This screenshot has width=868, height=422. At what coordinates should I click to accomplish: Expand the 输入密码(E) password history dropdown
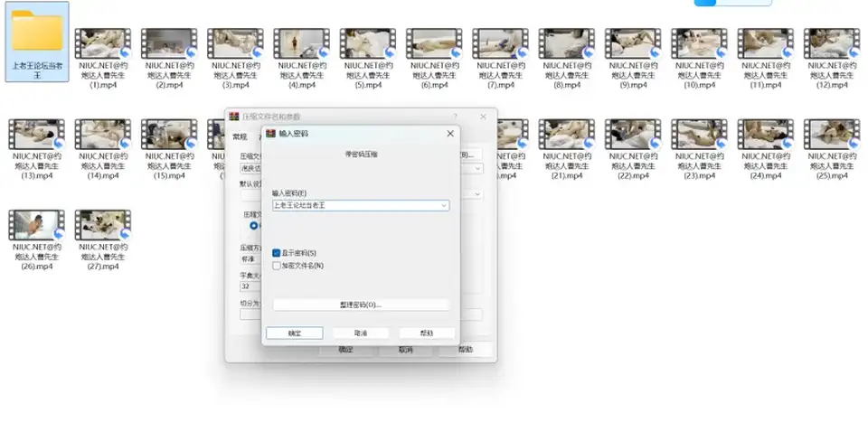(443, 205)
